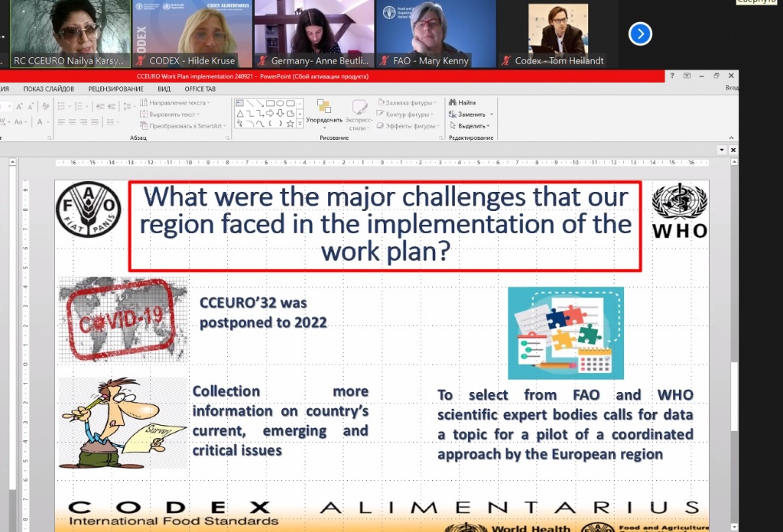Screen dimensions: 783x532
Task: Open Упорядочить (Arrange) menu
Action: pyautogui.click(x=324, y=113)
